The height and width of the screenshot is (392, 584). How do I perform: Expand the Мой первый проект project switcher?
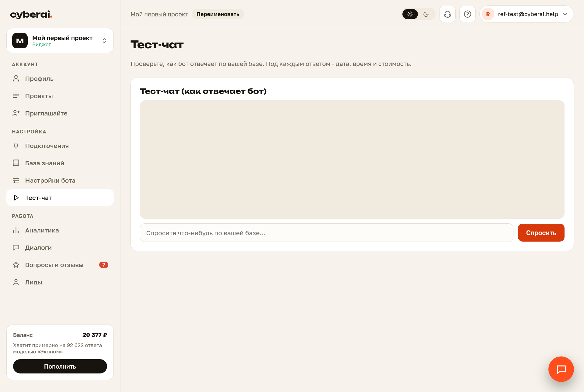coord(60,41)
